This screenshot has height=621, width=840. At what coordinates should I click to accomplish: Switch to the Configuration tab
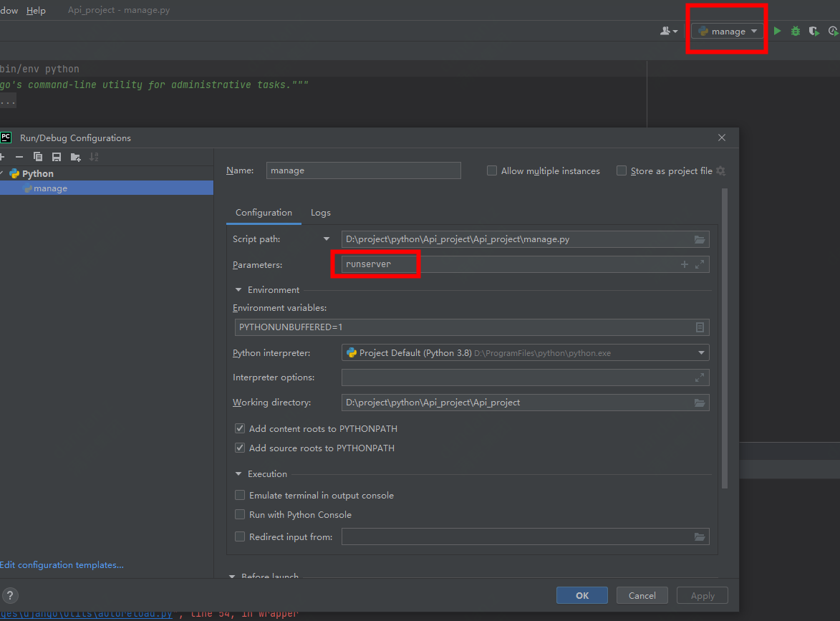264,213
